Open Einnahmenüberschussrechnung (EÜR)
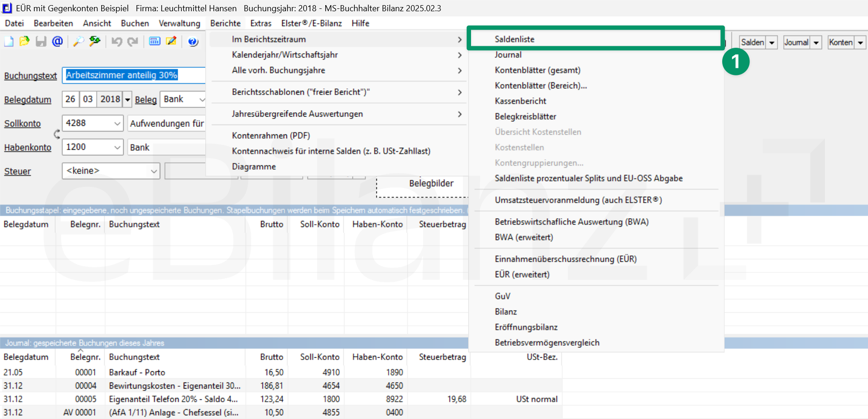 [596, 259]
